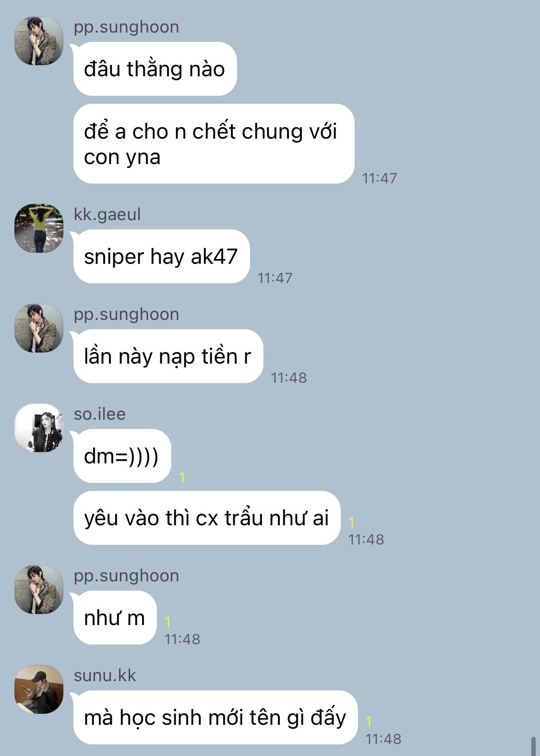Tap the pp.sunghoon name above "đâu thằng nào"
The image size is (540, 756).
(x=126, y=27)
